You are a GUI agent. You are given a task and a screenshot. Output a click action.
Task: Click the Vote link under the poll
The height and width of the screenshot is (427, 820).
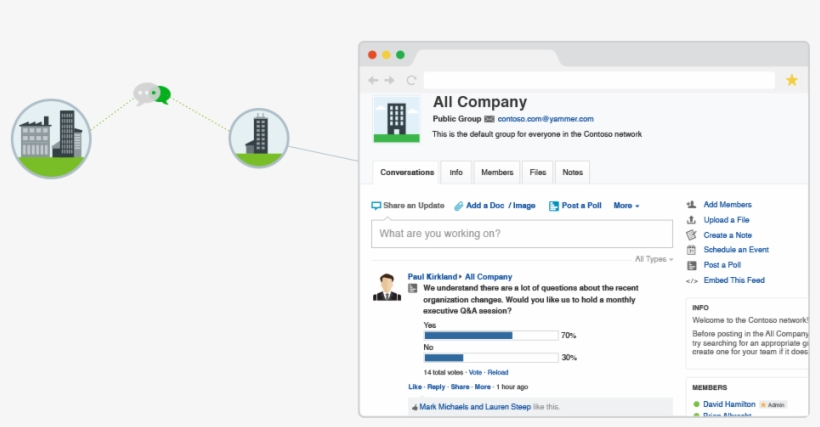pos(475,373)
